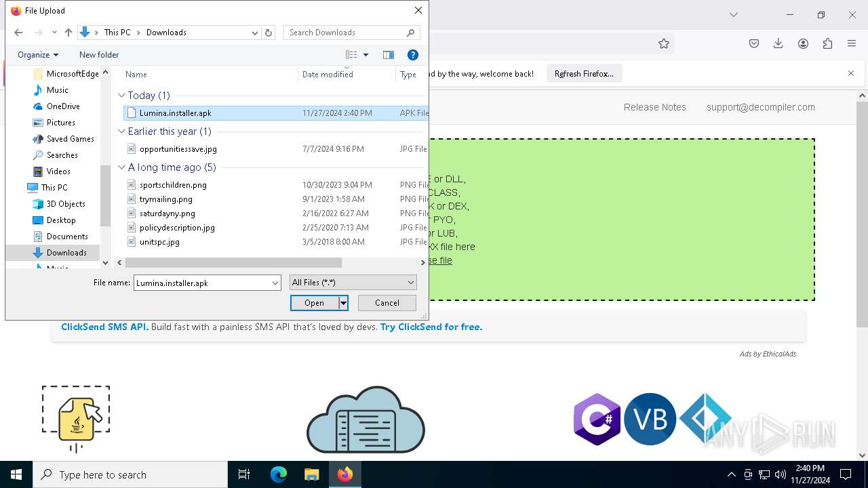Viewport: 868px width, 488px height.
Task: Open Firefox hamburger application menu
Action: 852,43
